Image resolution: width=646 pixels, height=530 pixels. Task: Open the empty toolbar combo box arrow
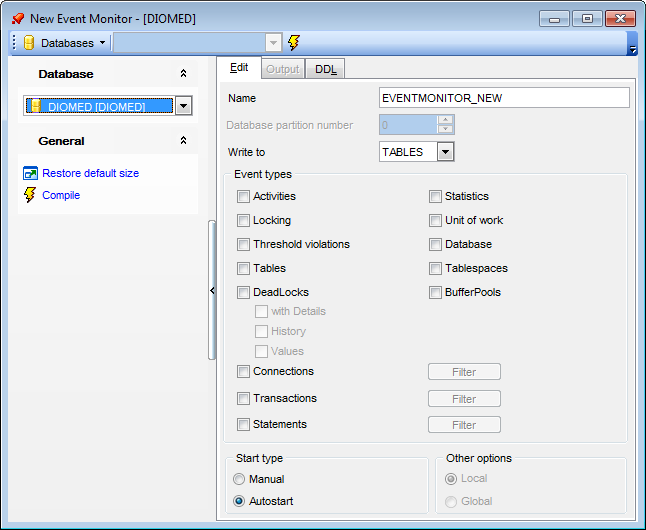pyautogui.click(x=273, y=43)
